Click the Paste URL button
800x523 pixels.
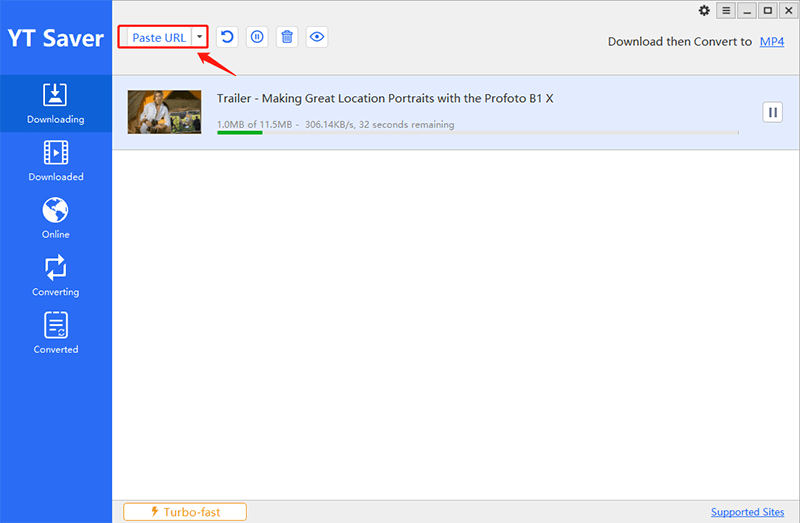(159, 37)
